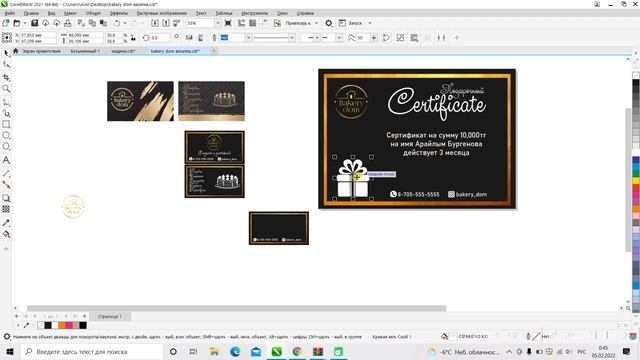The width and height of the screenshot is (640, 360).
Task: Pick the tan swatch in document palette
Action: (76, 325)
